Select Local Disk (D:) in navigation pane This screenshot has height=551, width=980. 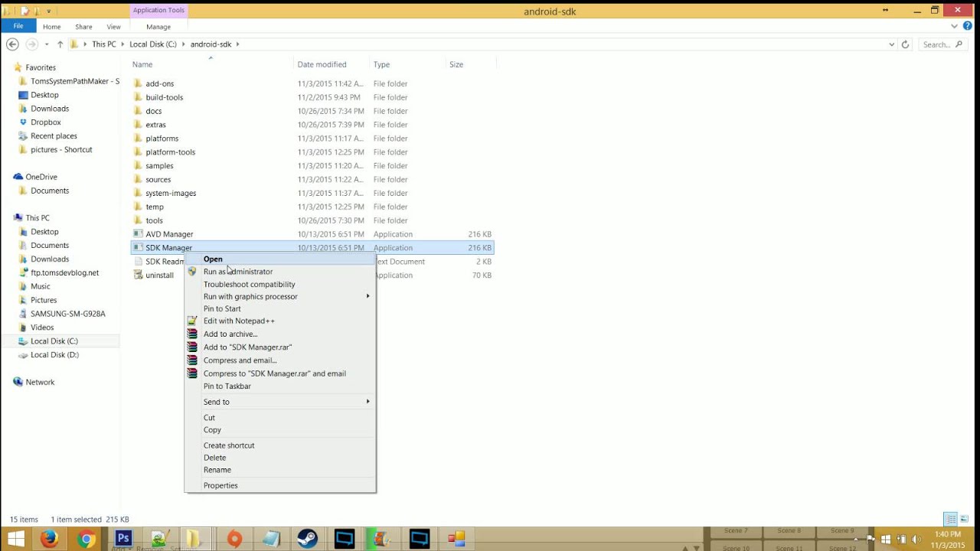point(54,355)
